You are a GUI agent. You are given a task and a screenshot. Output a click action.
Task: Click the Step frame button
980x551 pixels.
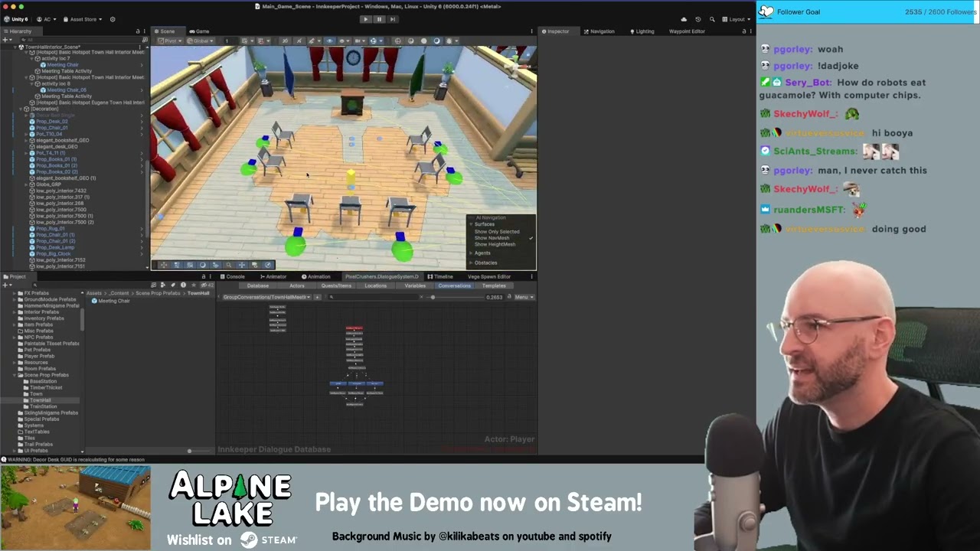coord(393,19)
